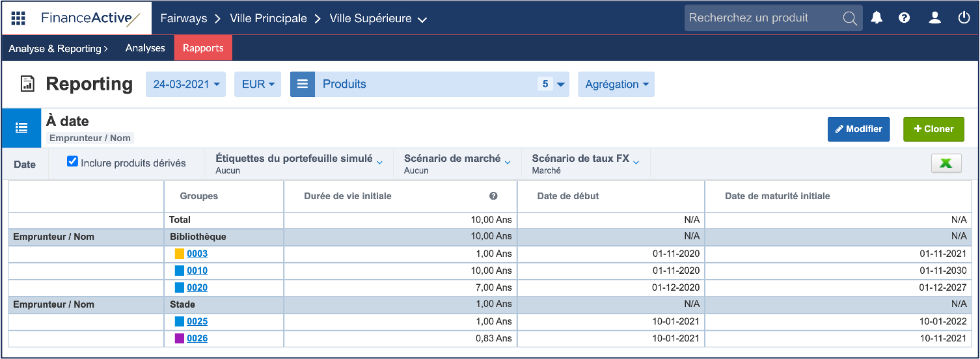Switch to the Analyses tab

tap(145, 48)
